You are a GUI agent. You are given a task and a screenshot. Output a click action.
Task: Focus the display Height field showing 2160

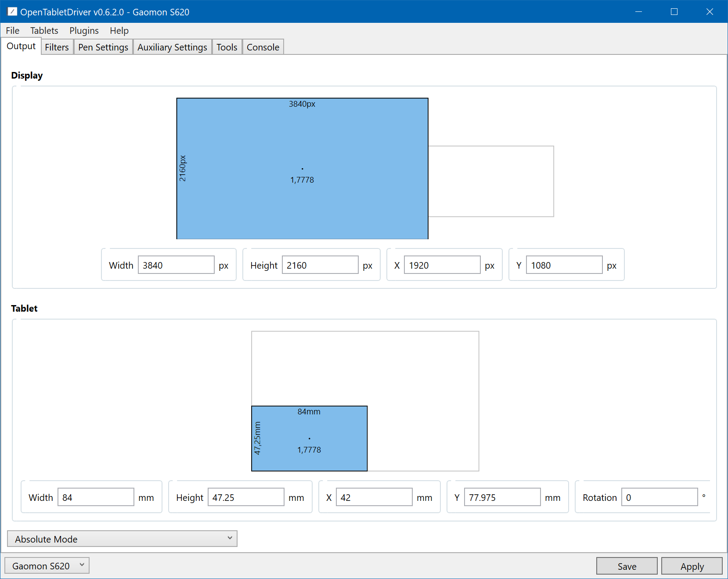tap(320, 265)
